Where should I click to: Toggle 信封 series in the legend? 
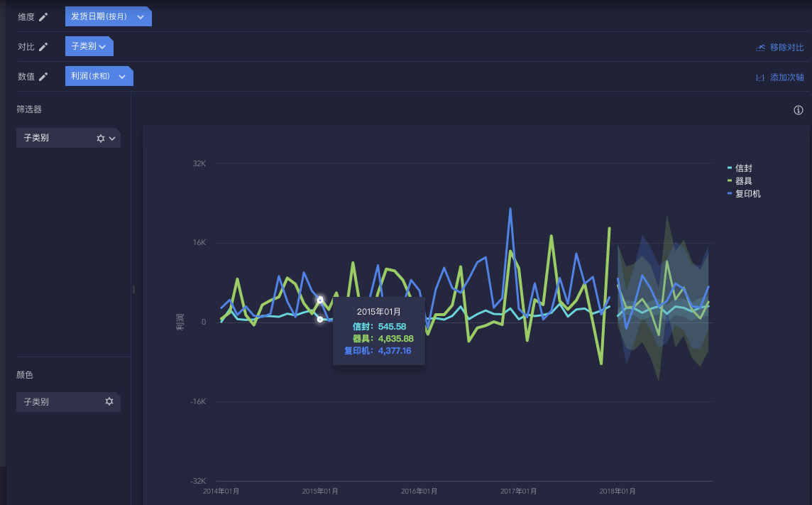[x=740, y=168]
